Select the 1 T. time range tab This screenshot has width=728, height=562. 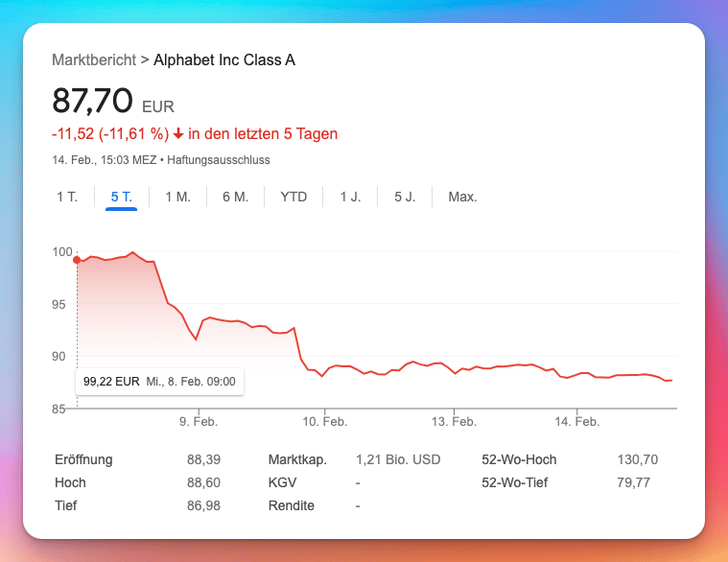(x=67, y=197)
